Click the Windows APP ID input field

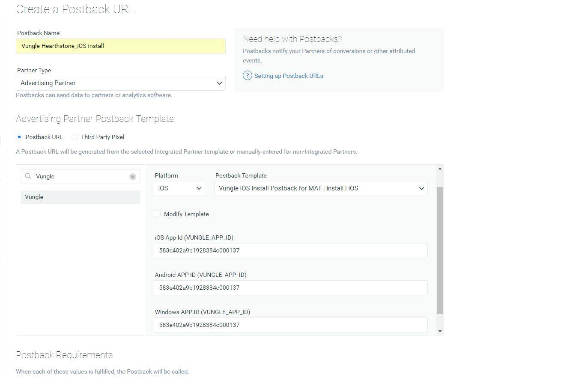point(291,325)
